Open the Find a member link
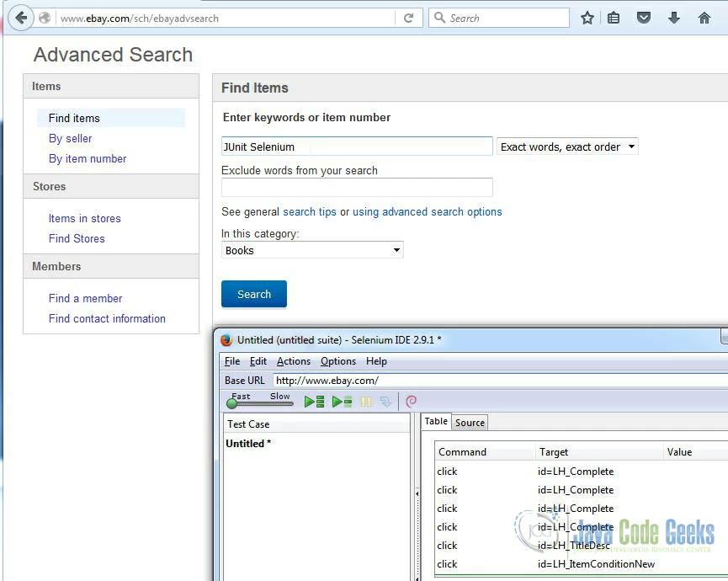 pos(86,298)
